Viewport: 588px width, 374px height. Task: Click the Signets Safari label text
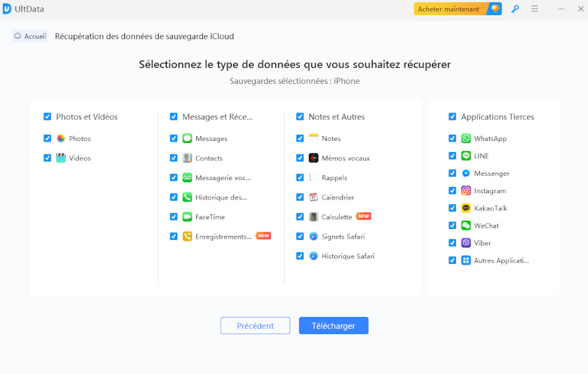coord(342,236)
